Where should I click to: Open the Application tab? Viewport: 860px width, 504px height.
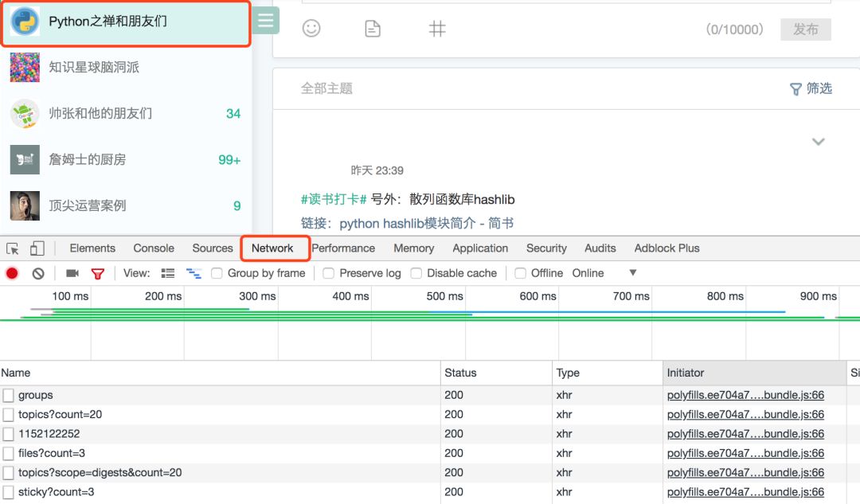pos(480,248)
